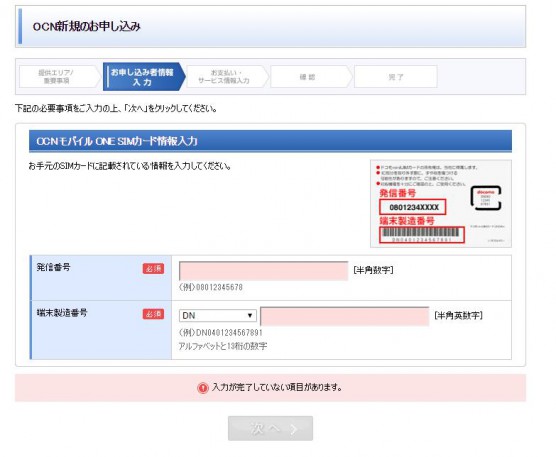Image resolution: width=556 pixels, height=457 pixels.
Task: Click the 必須 badge beside 端末製造番号
Action: tap(154, 314)
